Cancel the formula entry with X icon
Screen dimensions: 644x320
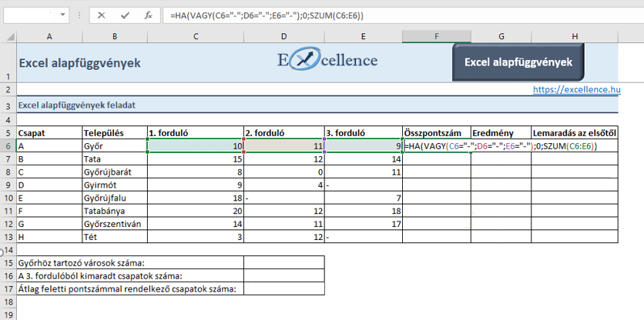102,15
